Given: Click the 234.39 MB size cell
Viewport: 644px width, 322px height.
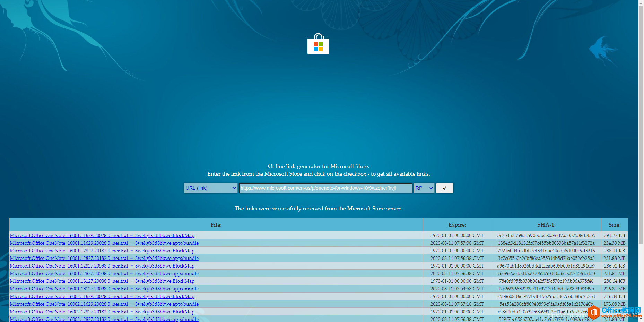Looking at the screenshot, I should 615,243.
